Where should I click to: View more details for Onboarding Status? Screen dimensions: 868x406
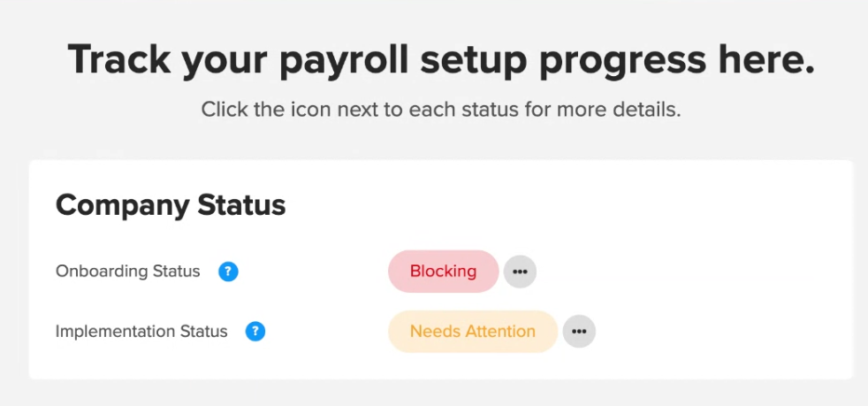coord(520,272)
